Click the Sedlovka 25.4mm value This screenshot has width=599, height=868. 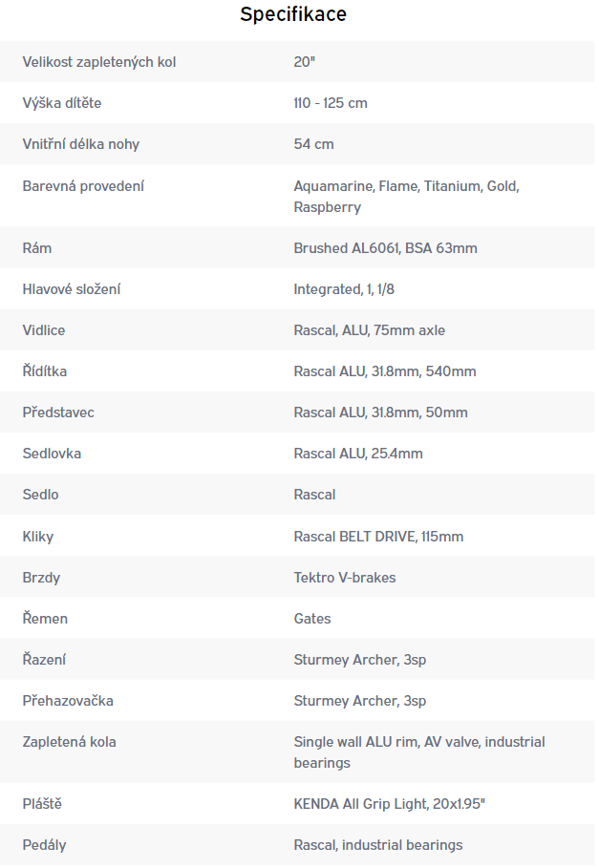point(358,454)
